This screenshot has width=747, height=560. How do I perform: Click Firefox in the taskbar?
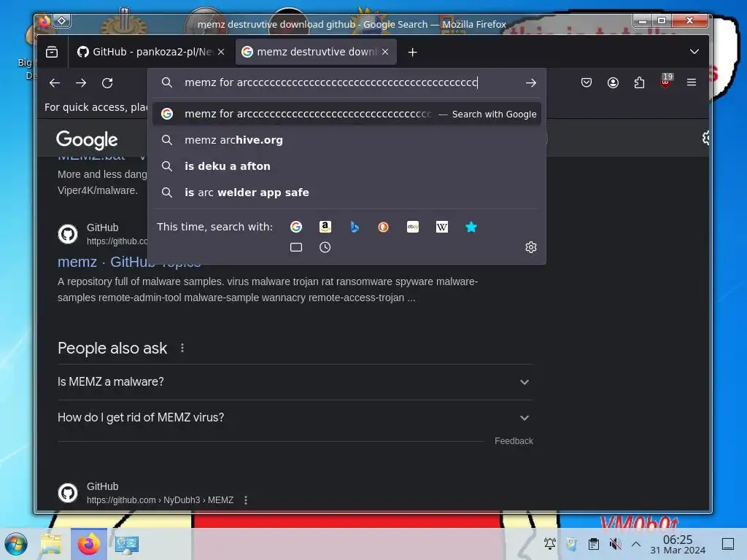[x=89, y=544]
